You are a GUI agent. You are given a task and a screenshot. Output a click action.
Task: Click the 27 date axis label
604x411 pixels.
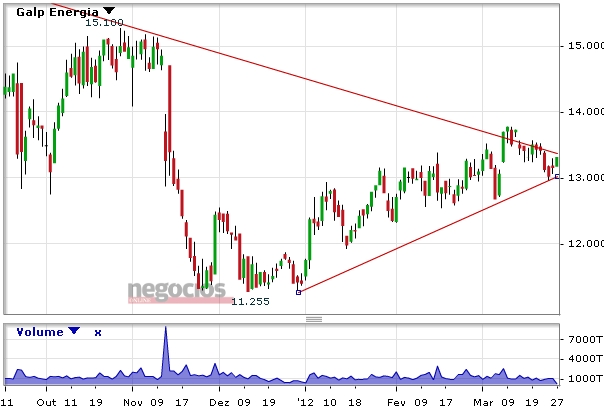557,403
